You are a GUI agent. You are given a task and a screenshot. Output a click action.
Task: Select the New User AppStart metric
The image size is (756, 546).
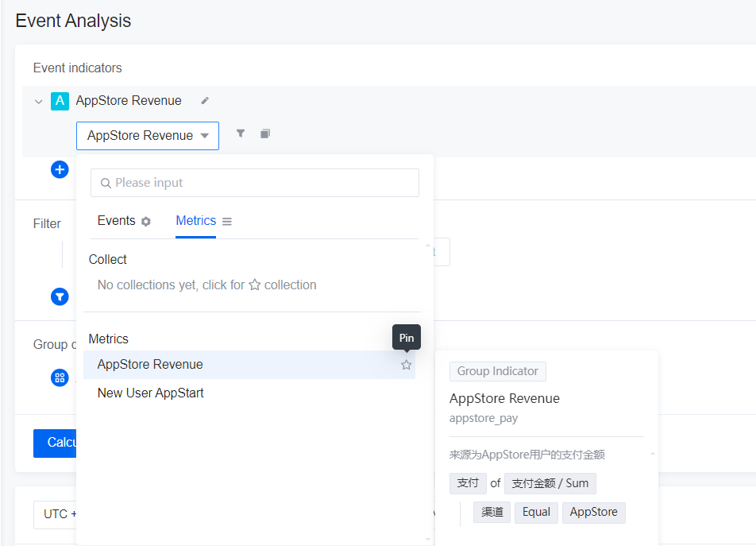[x=150, y=393]
